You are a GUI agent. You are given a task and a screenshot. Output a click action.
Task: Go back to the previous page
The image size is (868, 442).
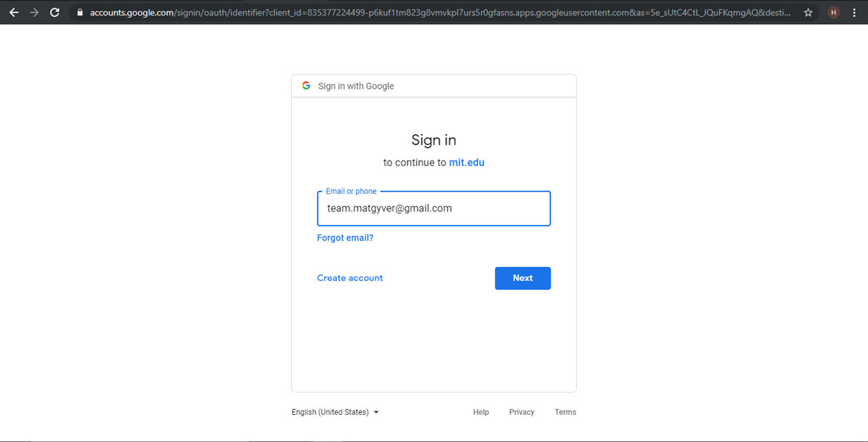pos(14,12)
